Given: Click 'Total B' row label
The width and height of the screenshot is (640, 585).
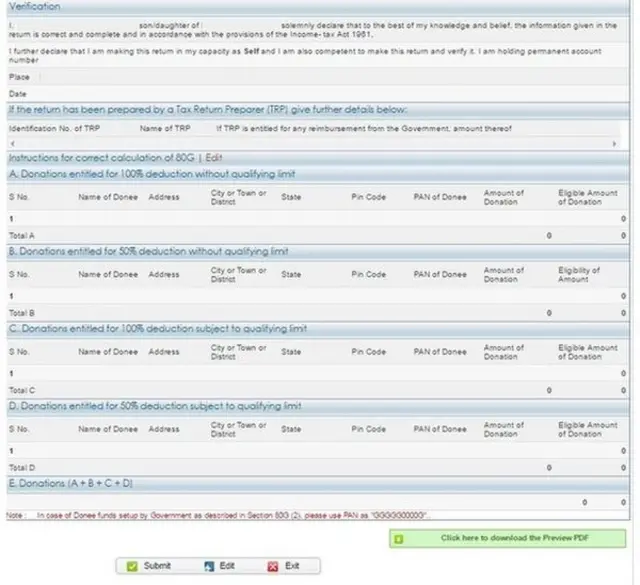Looking at the screenshot, I should coord(22,313).
